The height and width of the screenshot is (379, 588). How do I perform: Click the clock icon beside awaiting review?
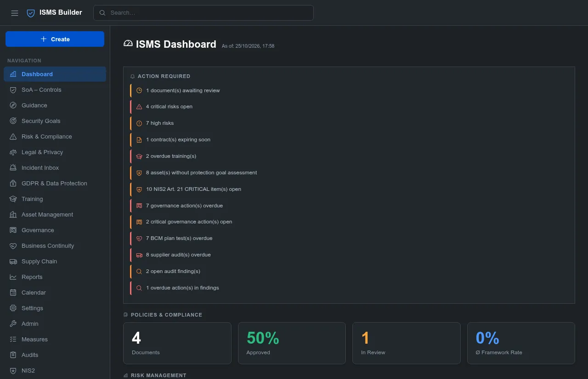click(x=139, y=91)
